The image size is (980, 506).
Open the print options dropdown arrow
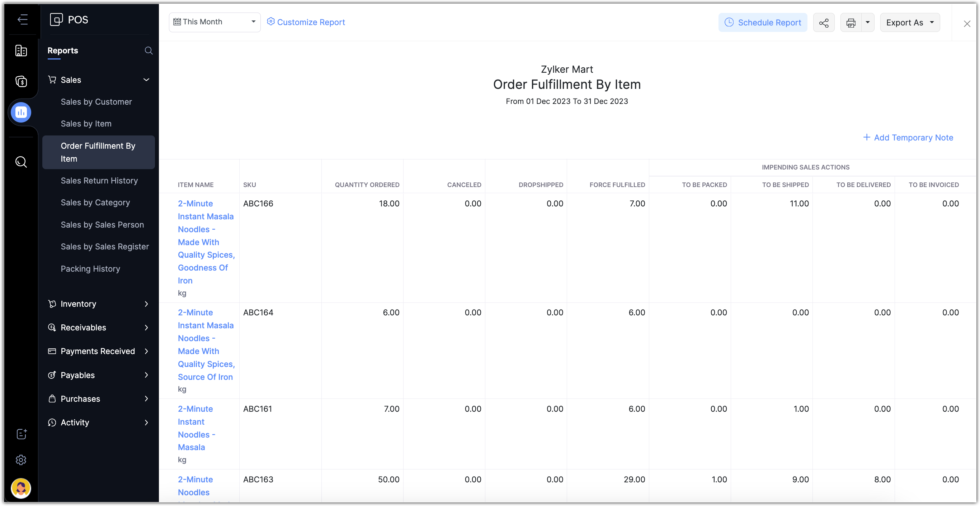pos(867,23)
